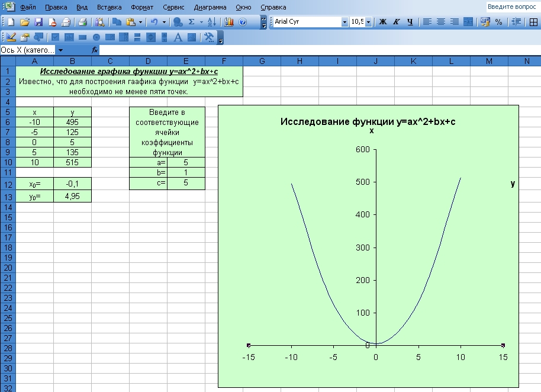Expand the Name Box dropdown arrow
This screenshot has height=392, width=541.
pyautogui.click(x=60, y=50)
